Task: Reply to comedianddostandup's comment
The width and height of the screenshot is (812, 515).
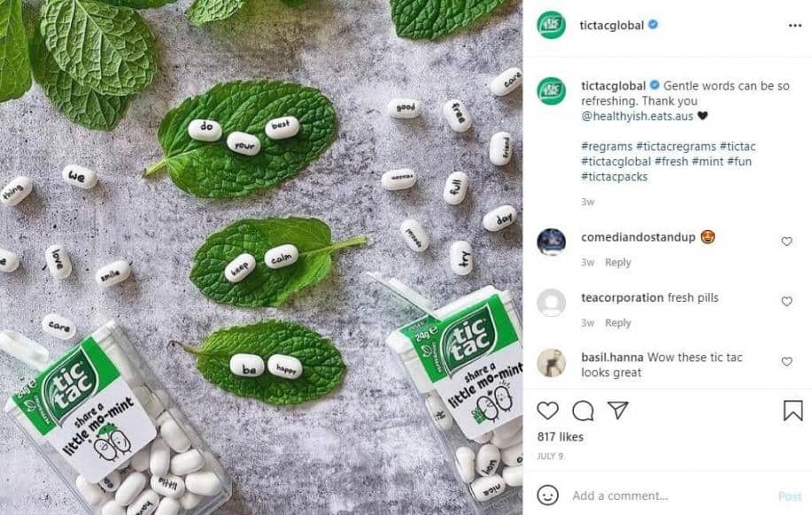Action: pyautogui.click(x=618, y=263)
